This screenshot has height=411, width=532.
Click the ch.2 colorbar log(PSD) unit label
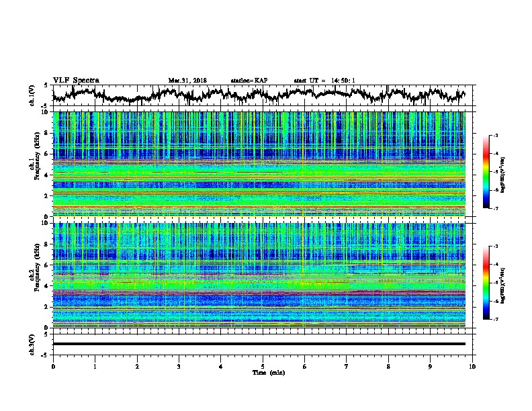tap(503, 285)
